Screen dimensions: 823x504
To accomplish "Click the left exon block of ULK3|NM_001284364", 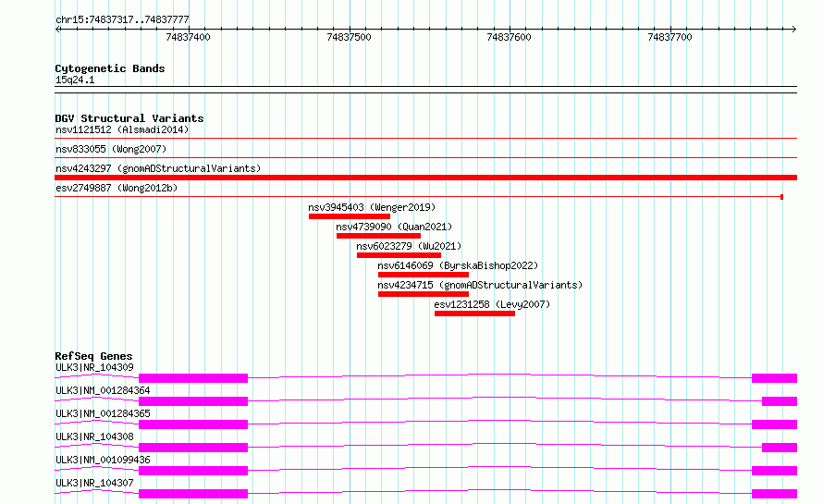I will [193, 401].
